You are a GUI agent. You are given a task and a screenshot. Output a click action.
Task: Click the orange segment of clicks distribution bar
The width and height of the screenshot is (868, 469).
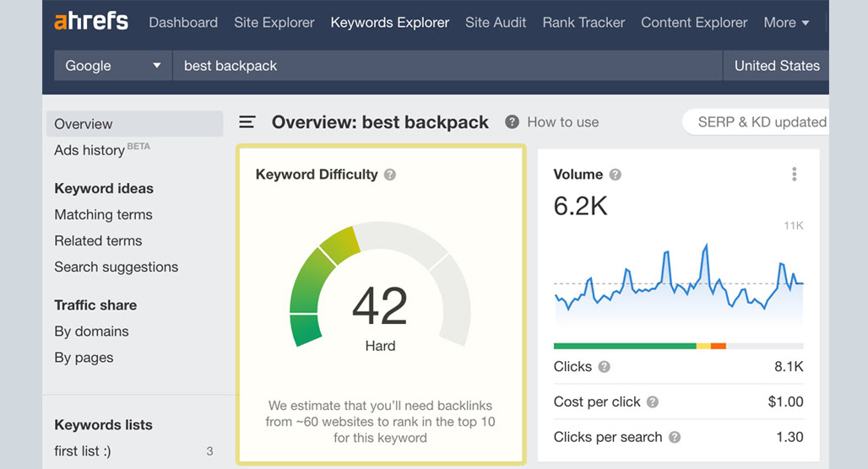[718, 346]
